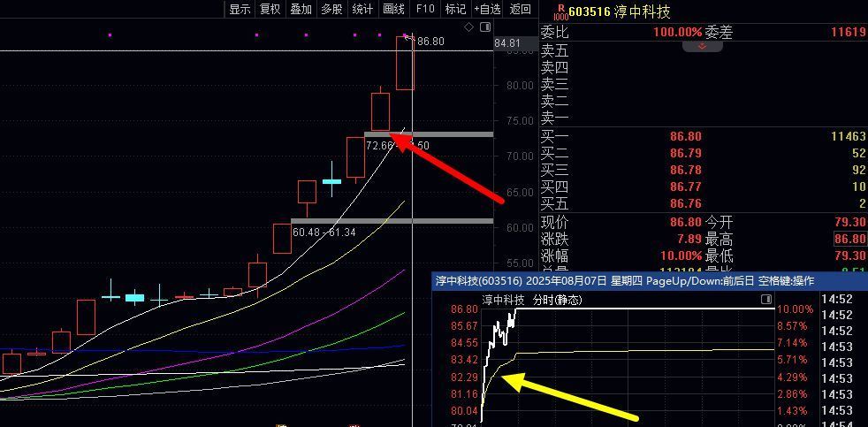Click the 淳中科技 label inside popup chart
Viewport: 868px width, 427px height.
click(x=503, y=301)
